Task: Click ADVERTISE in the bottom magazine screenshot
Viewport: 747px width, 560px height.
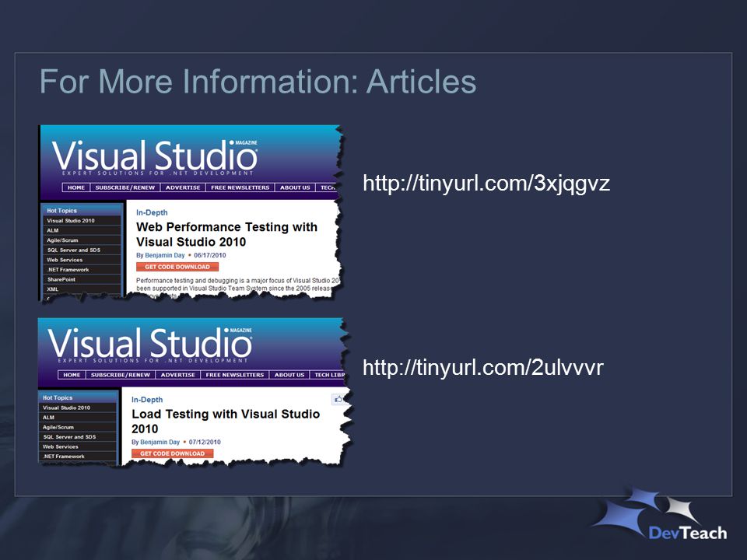Action: [177, 375]
